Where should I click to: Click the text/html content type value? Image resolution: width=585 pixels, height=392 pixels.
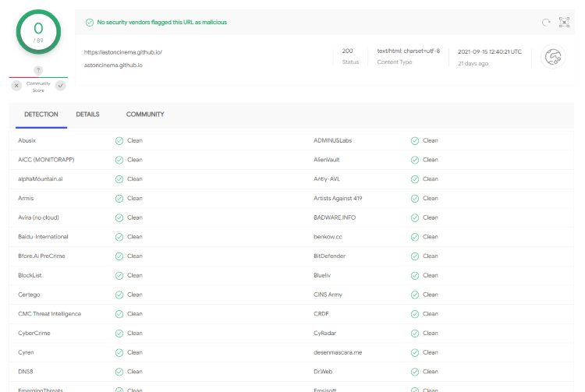click(409, 51)
